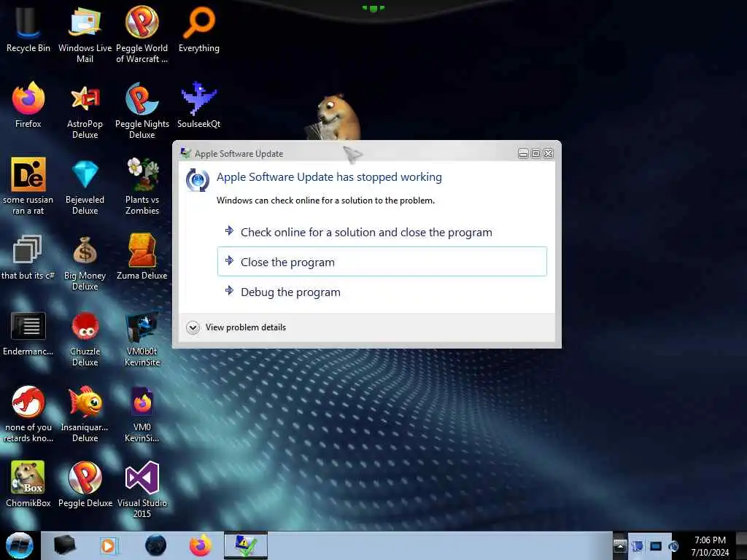
Task: Select the Everything search desktop icon
Action: coord(198,29)
